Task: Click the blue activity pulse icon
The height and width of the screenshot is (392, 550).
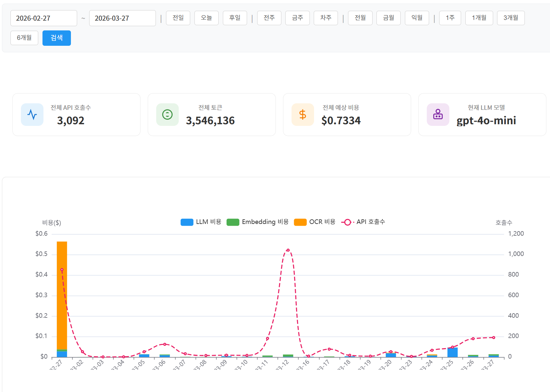Action: [x=32, y=115]
